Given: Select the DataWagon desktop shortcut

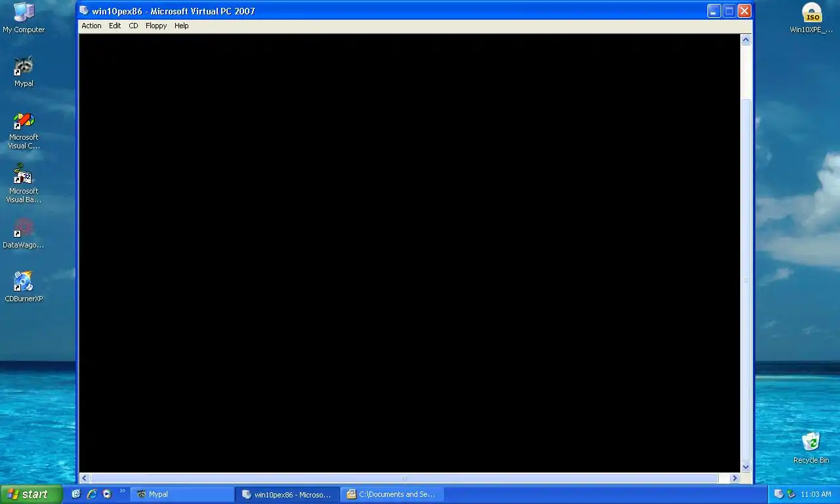Looking at the screenshot, I should (24, 234).
